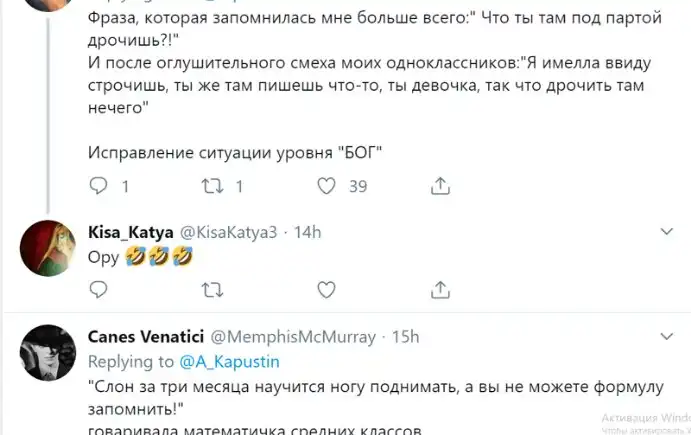Screen dimensions: 691x435
Task: Click the Canes Venatici display name
Action: (144, 337)
